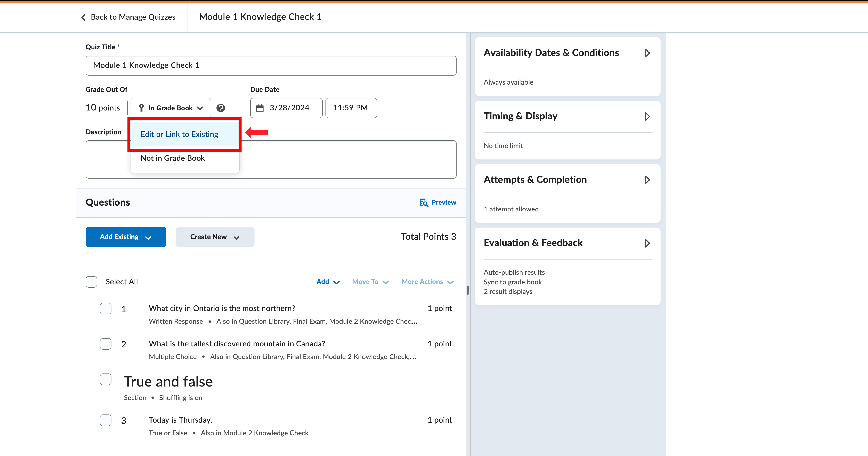The height and width of the screenshot is (456, 868).
Task: Click the calendar icon in Due Date
Action: click(x=260, y=108)
